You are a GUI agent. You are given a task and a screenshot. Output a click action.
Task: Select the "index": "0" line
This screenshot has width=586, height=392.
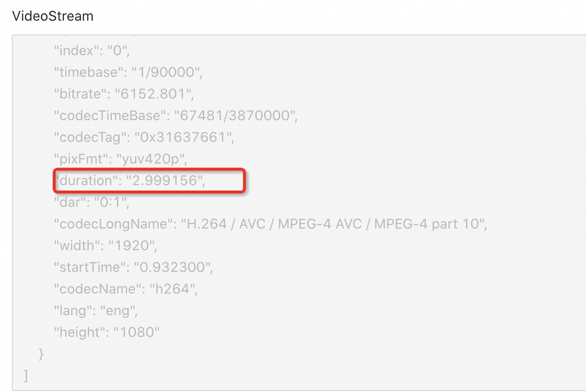click(92, 50)
